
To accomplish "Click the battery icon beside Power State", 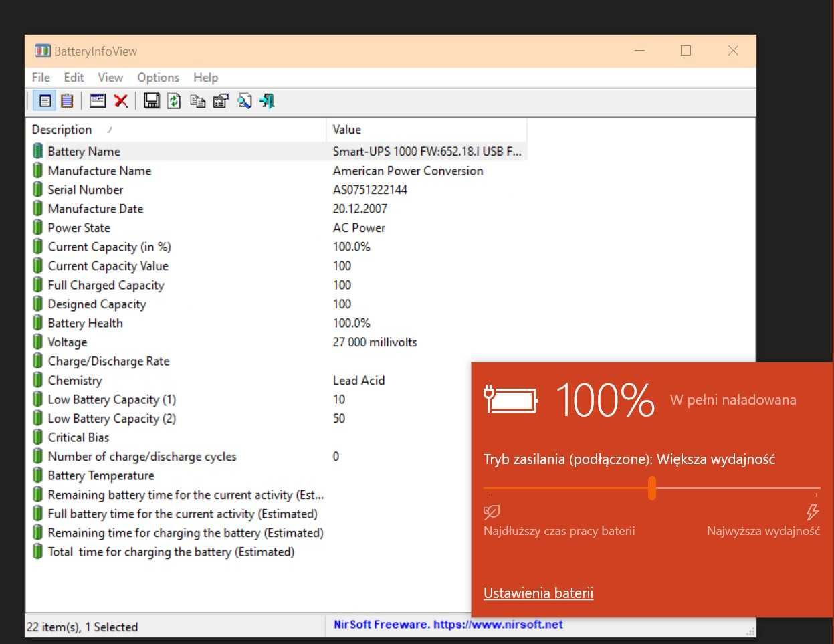I will (38, 227).
